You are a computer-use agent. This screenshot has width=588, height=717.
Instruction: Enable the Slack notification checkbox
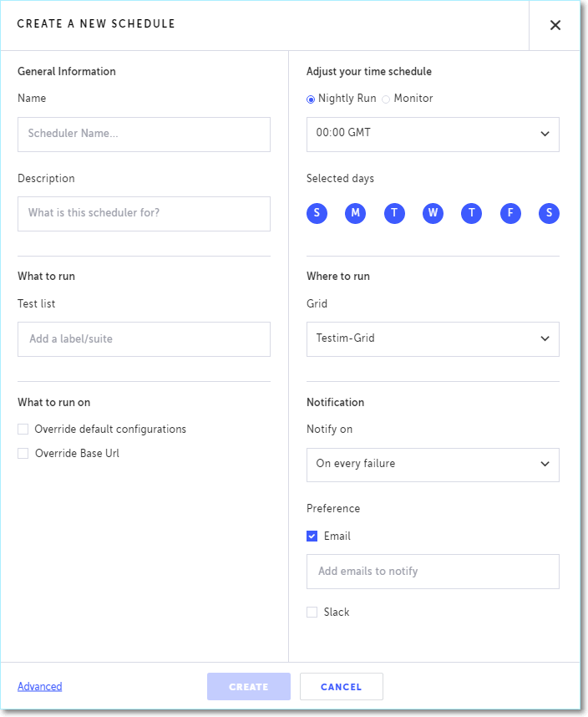(x=312, y=612)
